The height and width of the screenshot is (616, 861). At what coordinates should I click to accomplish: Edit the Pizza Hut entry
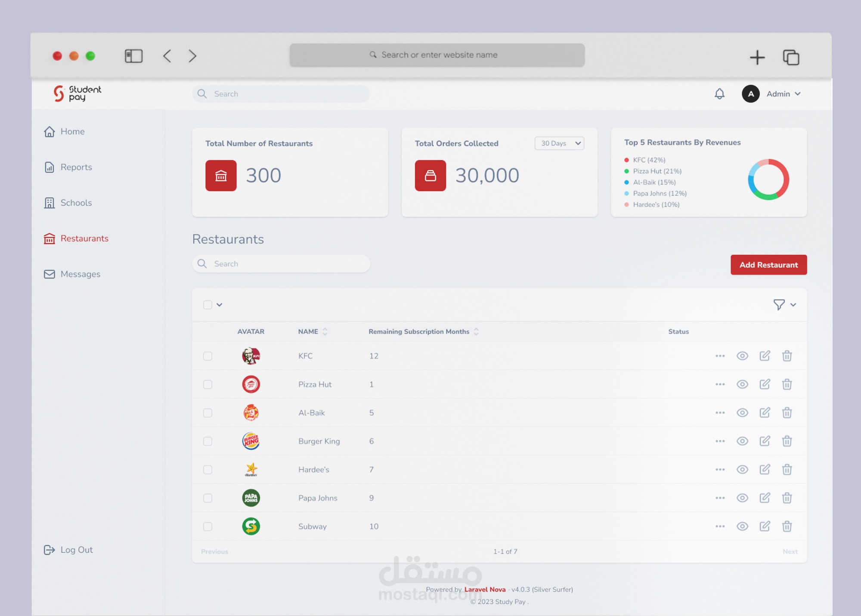pyautogui.click(x=765, y=384)
